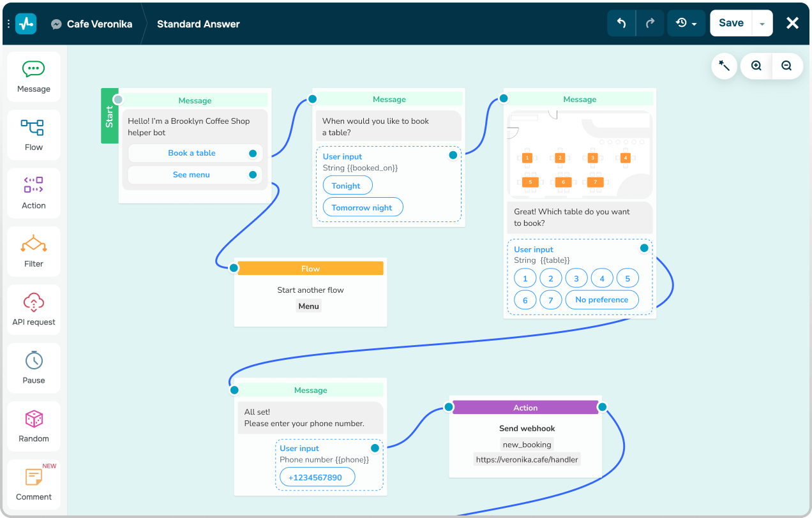Viewport: 812px width, 518px height.
Task: Open the three-dot drag menu beside logo
Action: pyautogui.click(x=8, y=24)
